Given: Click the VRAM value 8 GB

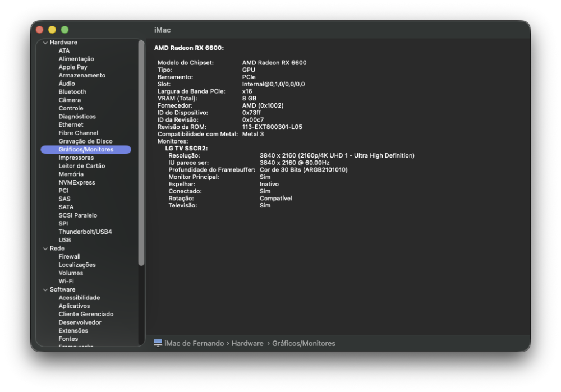Looking at the screenshot, I should 250,98.
